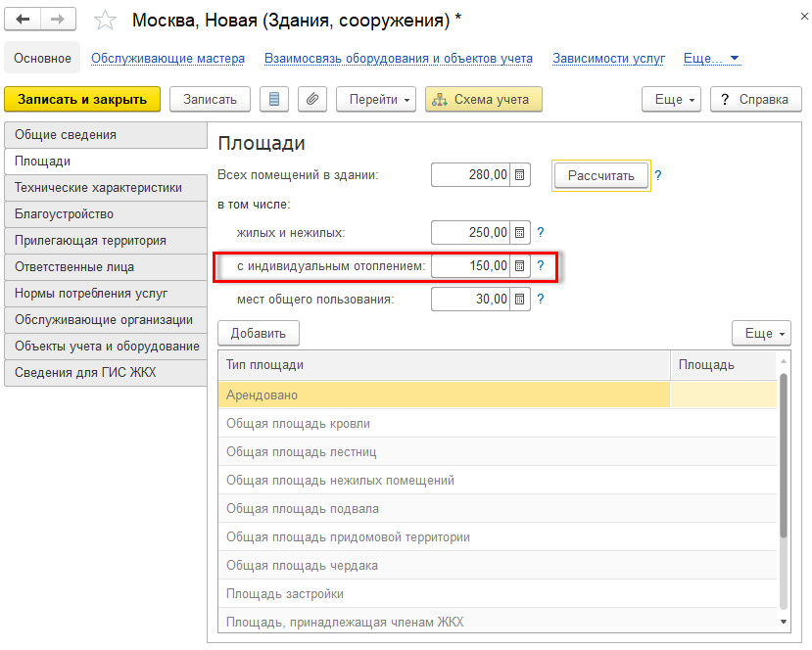Switch to Технические характеристики section

tap(98, 187)
